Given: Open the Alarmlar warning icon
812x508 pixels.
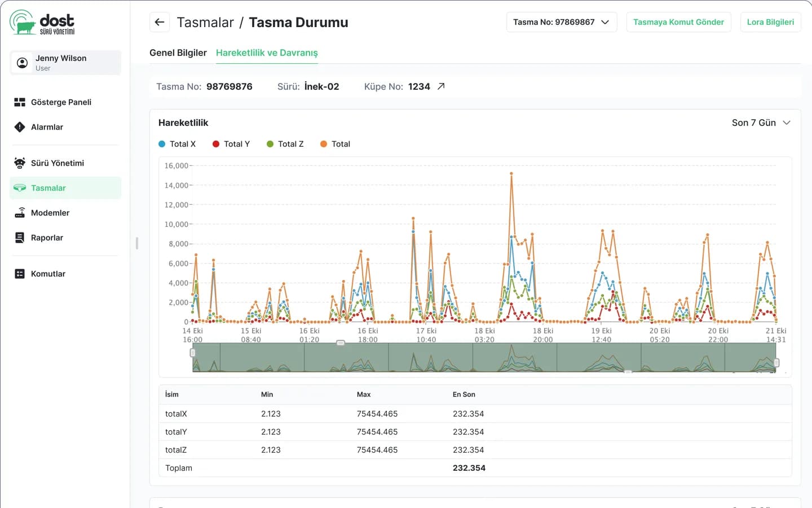Looking at the screenshot, I should click(20, 127).
